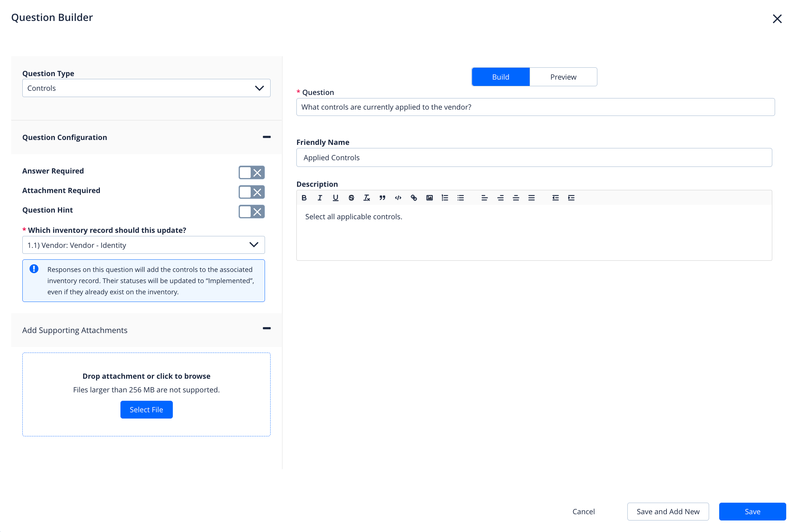Screen dimensions: 796x532
Task: Click the insert image icon
Action: click(x=429, y=198)
